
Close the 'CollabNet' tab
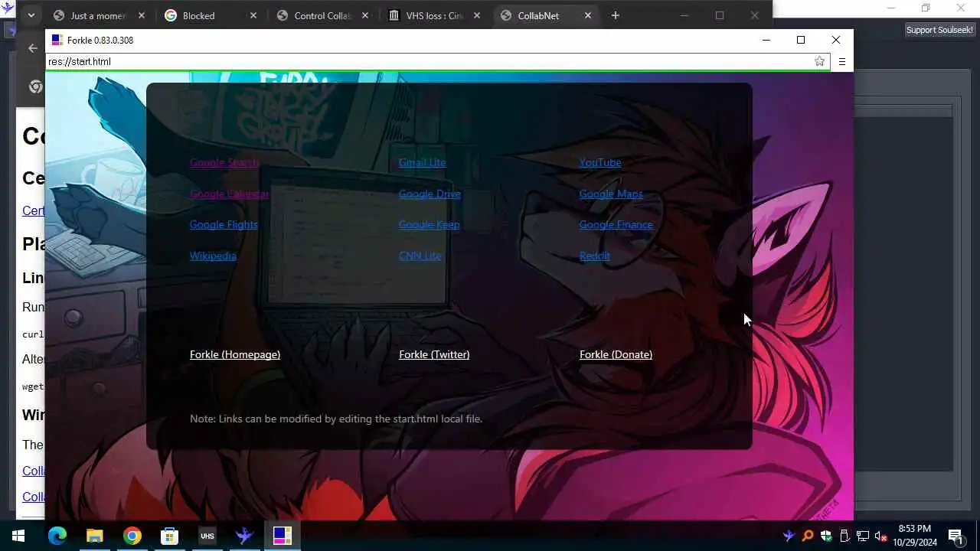coord(588,15)
